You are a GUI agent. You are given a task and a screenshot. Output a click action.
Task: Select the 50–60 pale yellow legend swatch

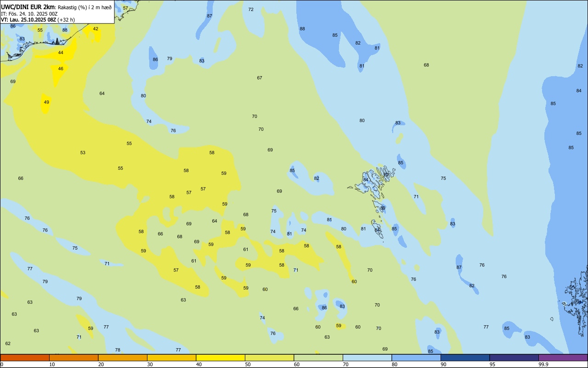269,357
